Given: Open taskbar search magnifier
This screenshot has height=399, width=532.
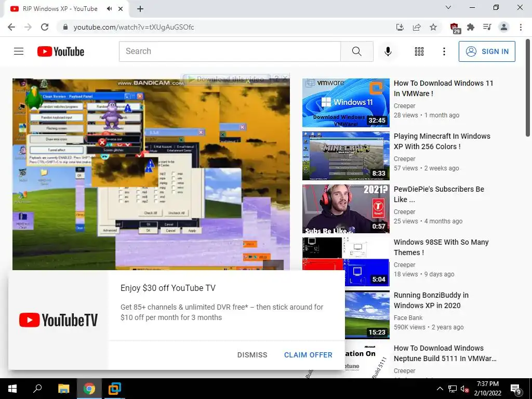Looking at the screenshot, I should pos(37,389).
